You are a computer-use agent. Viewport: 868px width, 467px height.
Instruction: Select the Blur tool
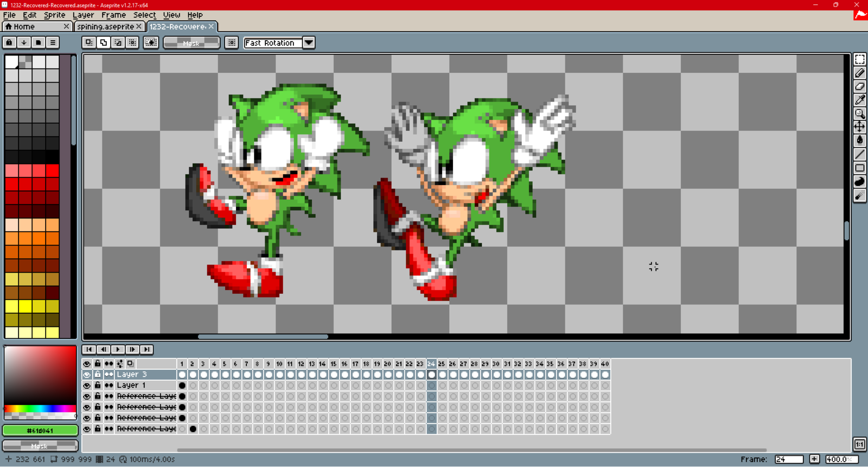pyautogui.click(x=860, y=195)
